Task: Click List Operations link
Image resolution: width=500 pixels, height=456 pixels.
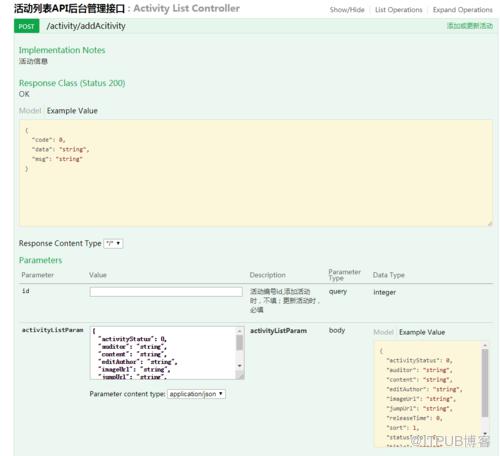Action: (x=398, y=10)
